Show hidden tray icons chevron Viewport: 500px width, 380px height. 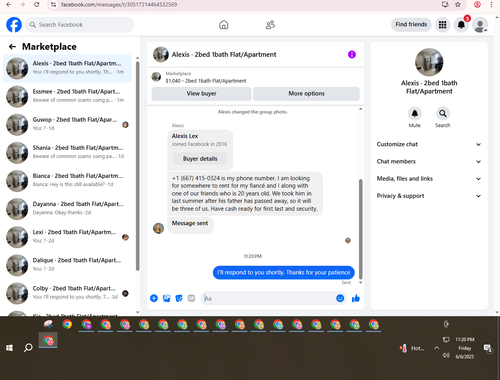coord(436,348)
